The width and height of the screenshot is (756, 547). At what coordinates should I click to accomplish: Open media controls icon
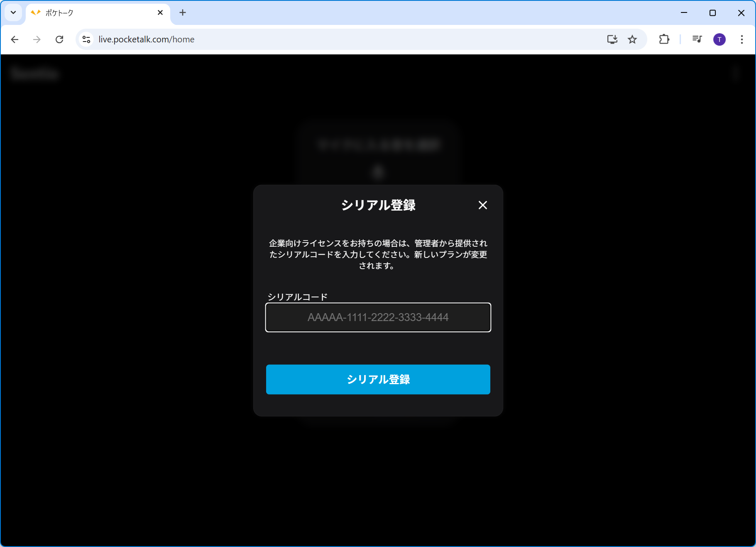tap(697, 39)
